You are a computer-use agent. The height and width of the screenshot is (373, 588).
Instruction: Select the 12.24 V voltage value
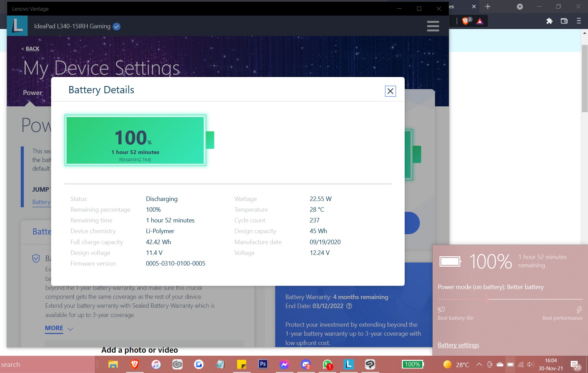click(x=319, y=253)
